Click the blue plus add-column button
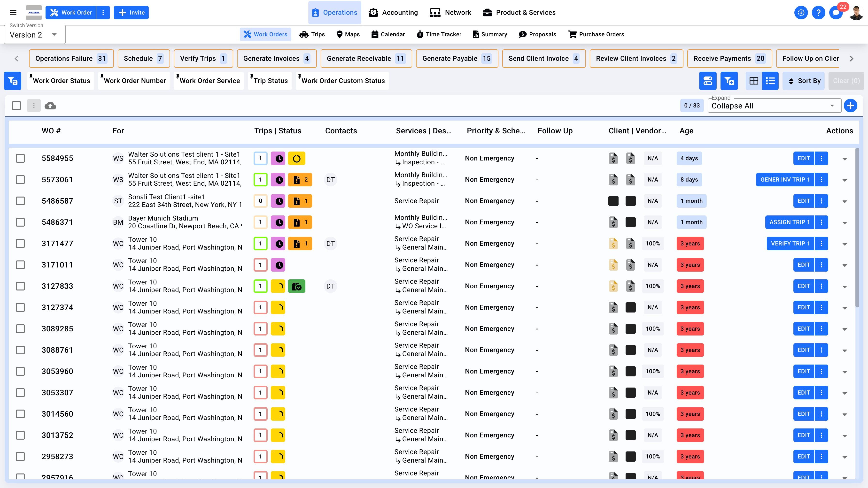 [850, 106]
